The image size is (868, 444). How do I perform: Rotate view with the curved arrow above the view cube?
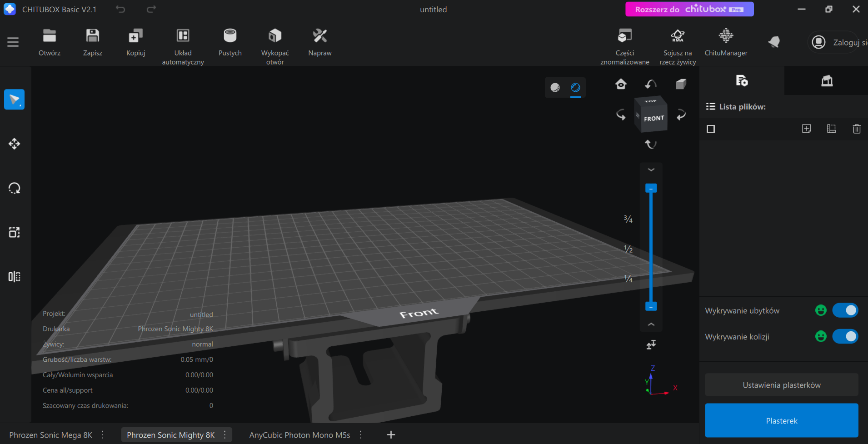(x=651, y=84)
